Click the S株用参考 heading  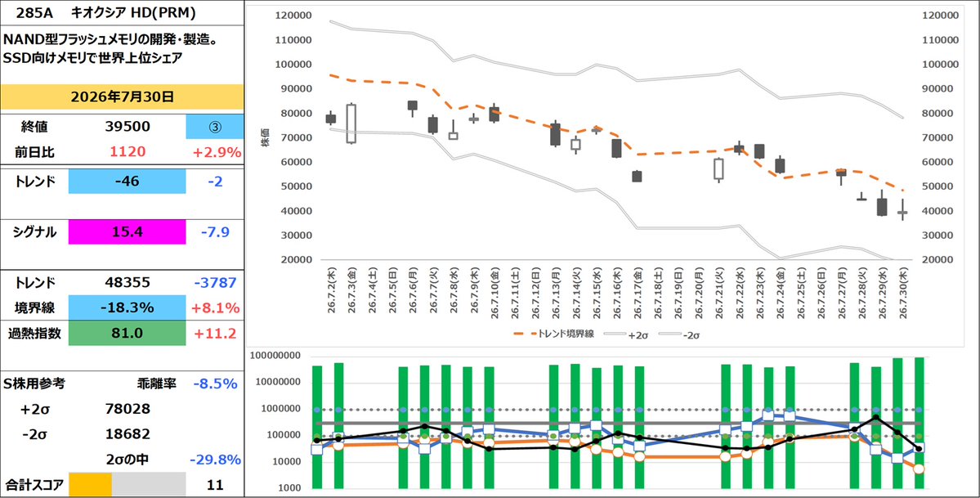[x=34, y=384]
